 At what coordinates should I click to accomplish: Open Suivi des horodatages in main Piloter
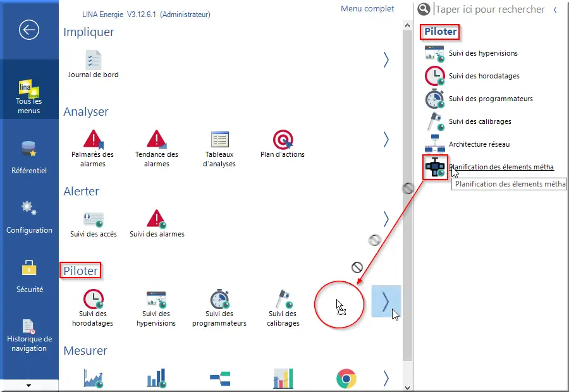pyautogui.click(x=92, y=308)
